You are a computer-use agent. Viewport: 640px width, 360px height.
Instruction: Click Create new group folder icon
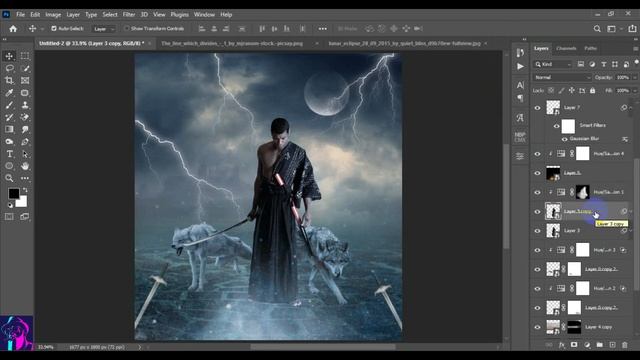pyautogui.click(x=599, y=345)
